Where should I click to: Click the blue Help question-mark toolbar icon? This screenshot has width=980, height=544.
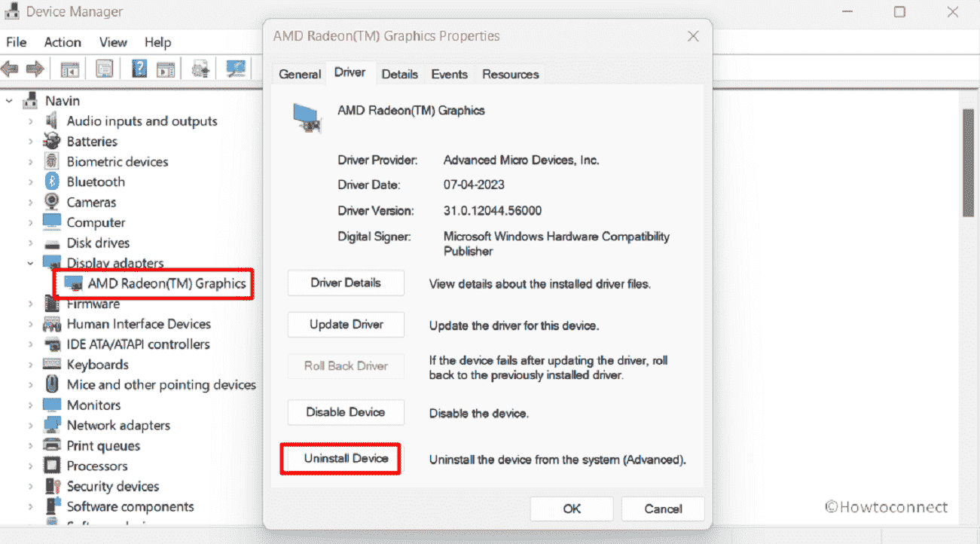tap(139, 69)
